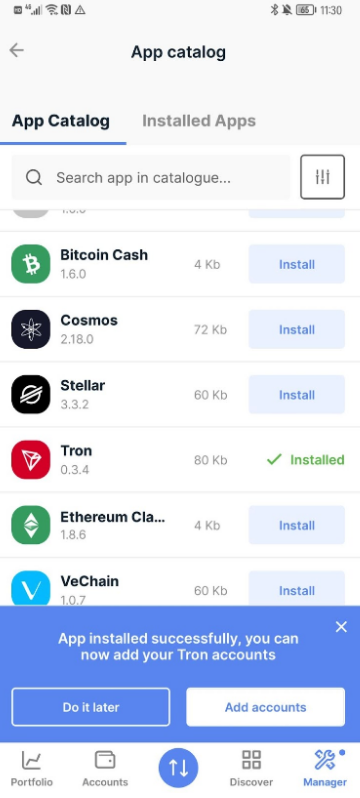Viewport: 360px width, 798px height.
Task: Tap the Ethereum Classic app icon
Action: [31, 525]
